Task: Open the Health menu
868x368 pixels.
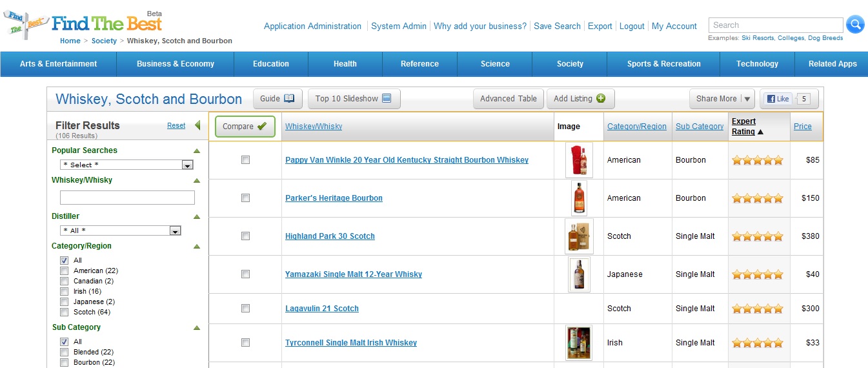Action: pyautogui.click(x=345, y=64)
